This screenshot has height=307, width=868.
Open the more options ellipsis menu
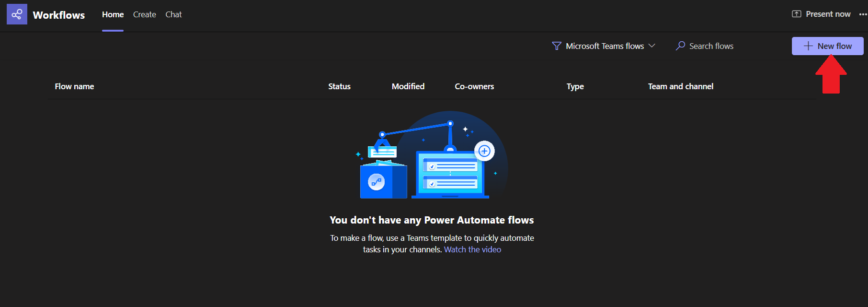point(863,14)
